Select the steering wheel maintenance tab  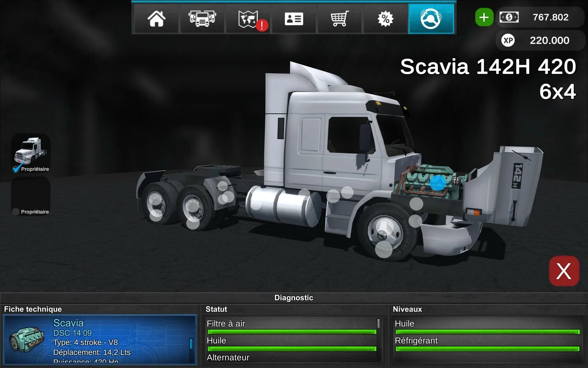(x=431, y=19)
